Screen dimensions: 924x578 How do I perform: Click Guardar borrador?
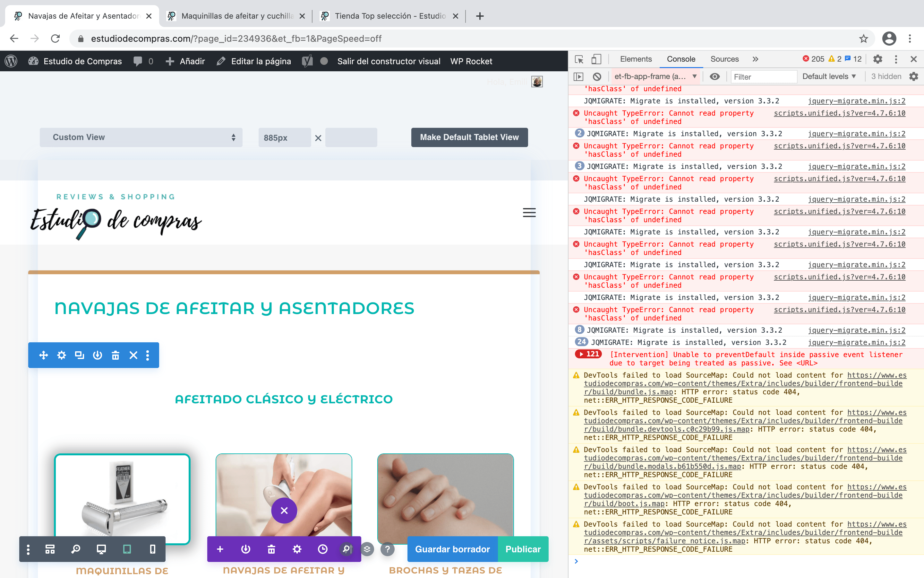(x=452, y=549)
